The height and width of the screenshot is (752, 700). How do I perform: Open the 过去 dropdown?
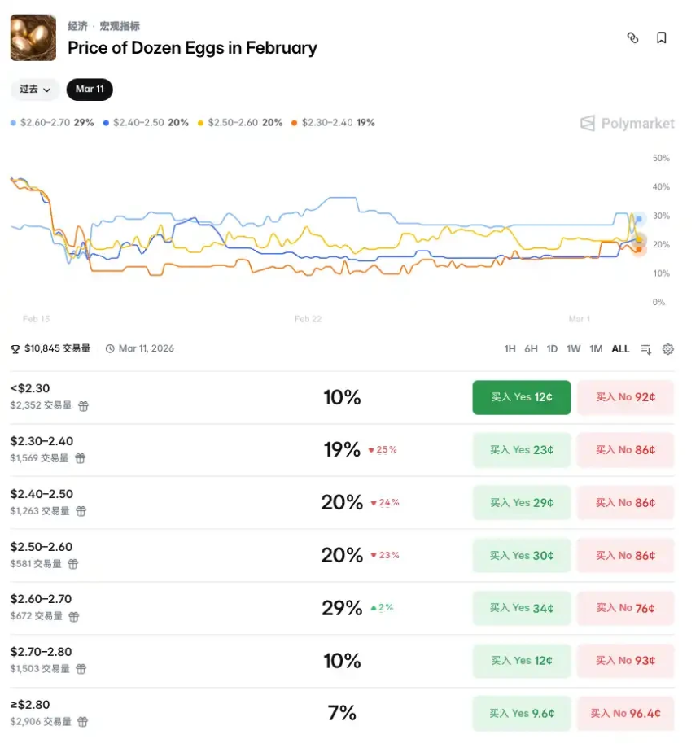(x=33, y=90)
